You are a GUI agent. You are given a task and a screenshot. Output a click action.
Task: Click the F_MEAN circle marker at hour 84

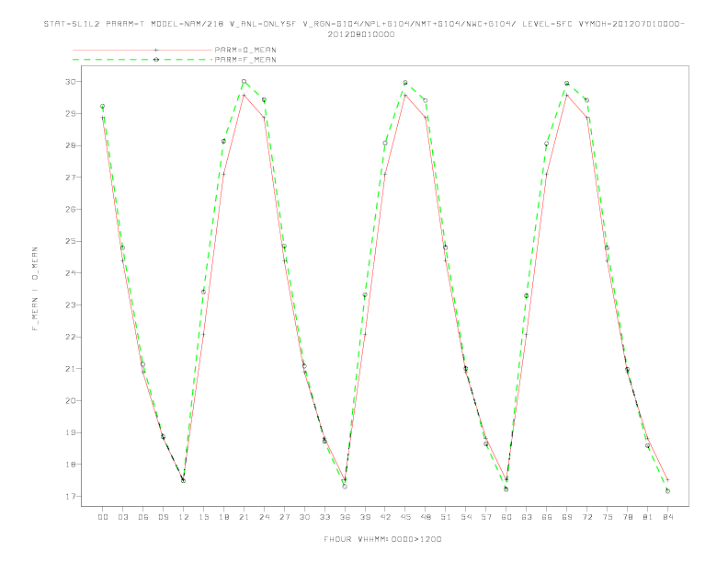coord(667,491)
